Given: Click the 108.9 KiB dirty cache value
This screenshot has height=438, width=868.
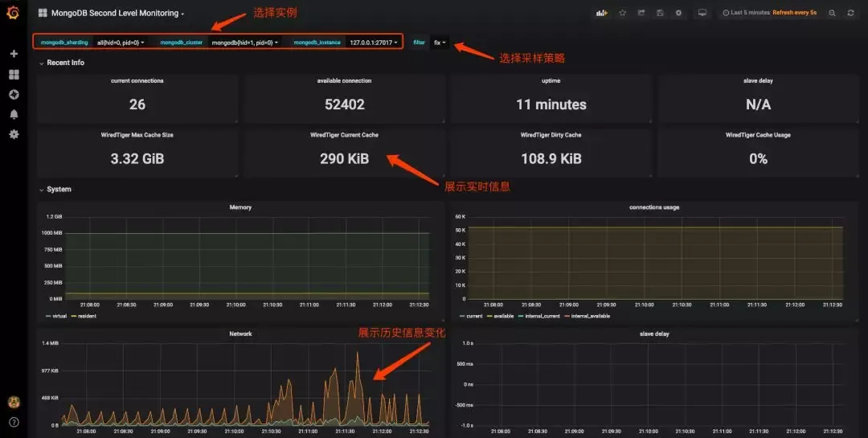Looking at the screenshot, I should tap(551, 159).
